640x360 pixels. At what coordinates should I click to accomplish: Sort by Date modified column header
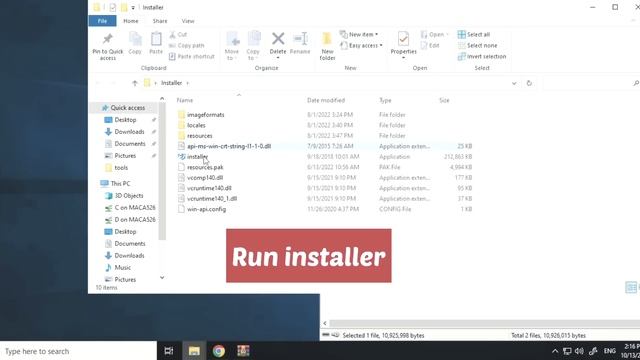tap(326, 100)
